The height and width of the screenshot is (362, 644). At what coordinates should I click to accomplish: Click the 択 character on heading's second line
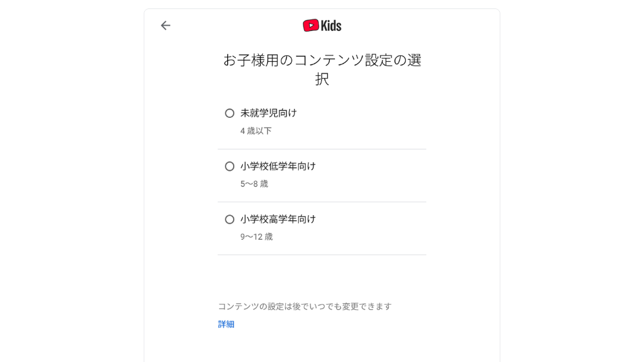click(x=322, y=79)
